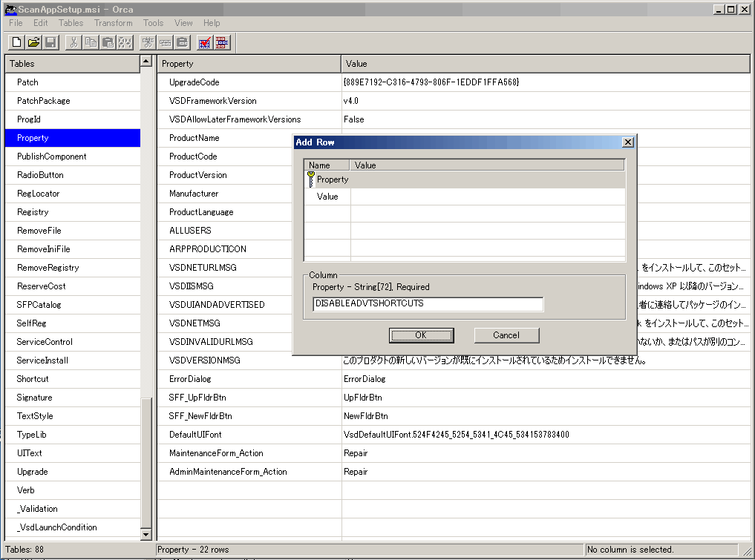Open the File menu

pos(16,23)
